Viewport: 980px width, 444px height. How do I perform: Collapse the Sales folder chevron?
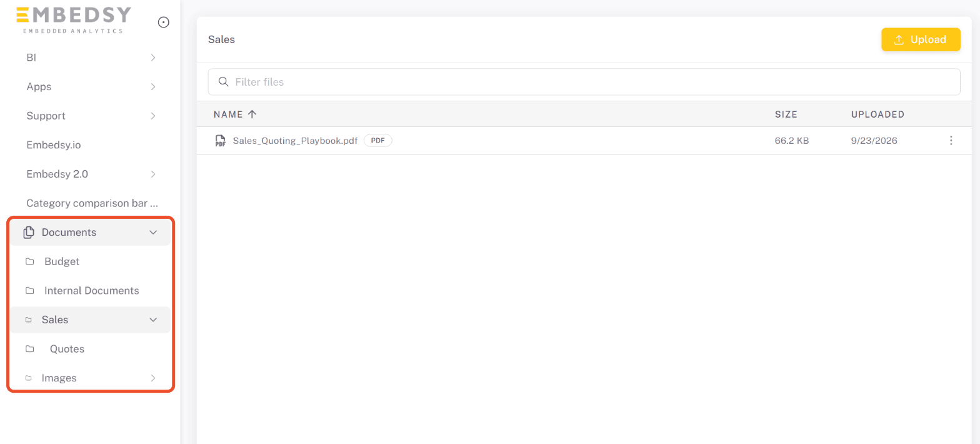tap(153, 320)
